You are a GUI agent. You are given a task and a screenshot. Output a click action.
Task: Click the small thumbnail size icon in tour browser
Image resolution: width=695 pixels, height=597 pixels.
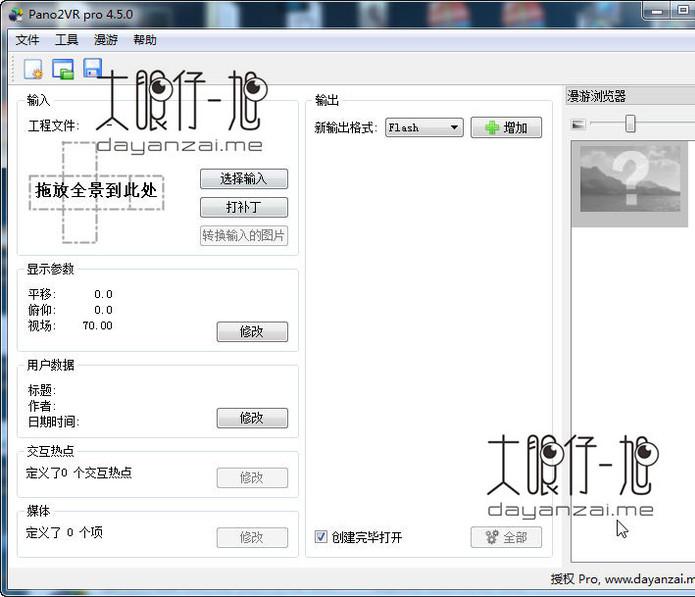tap(577, 125)
